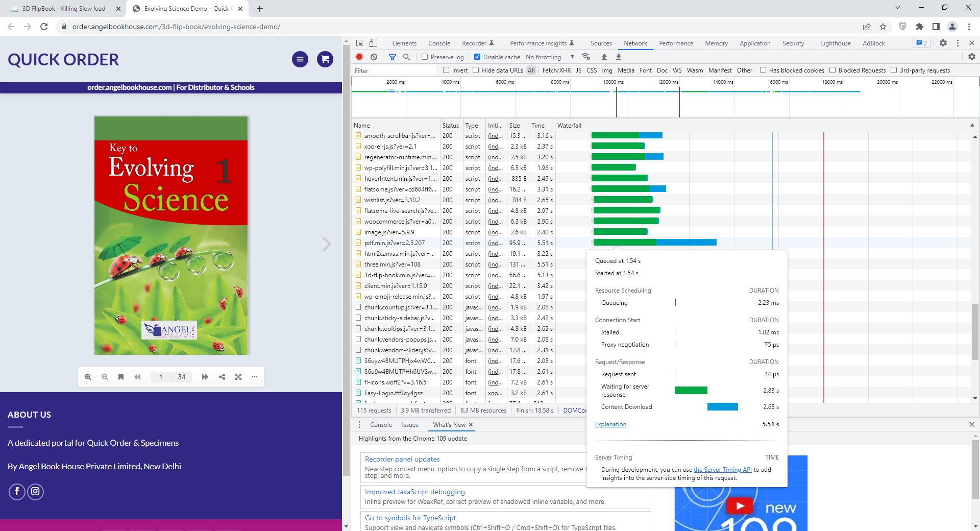Check the Invert filter checkbox
980x531 pixels.
pos(446,70)
